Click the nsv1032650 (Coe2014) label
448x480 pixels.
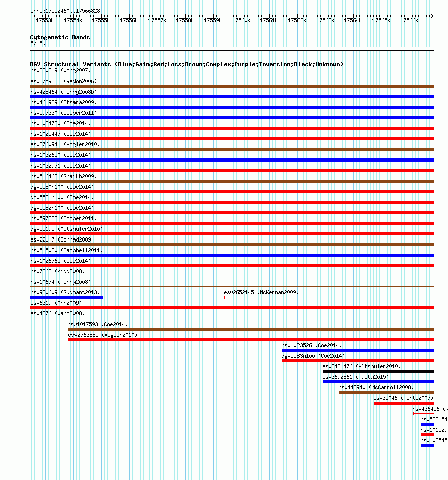click(60, 155)
